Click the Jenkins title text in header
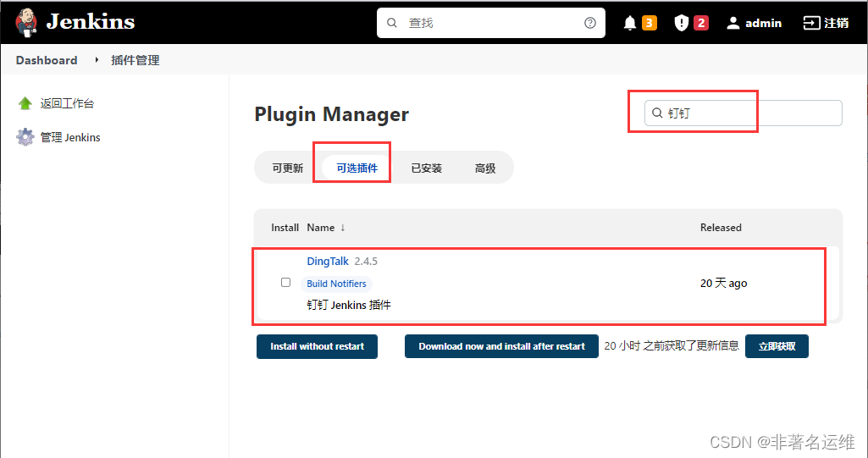Screen dimensions: 868x458 [x=91, y=22]
